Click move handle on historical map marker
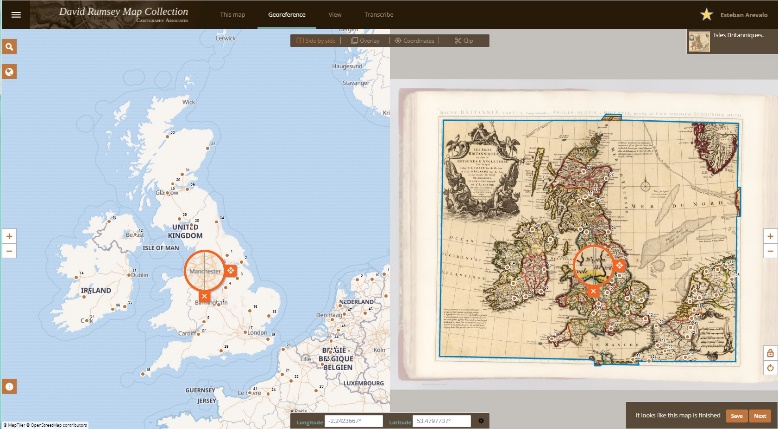 click(619, 266)
